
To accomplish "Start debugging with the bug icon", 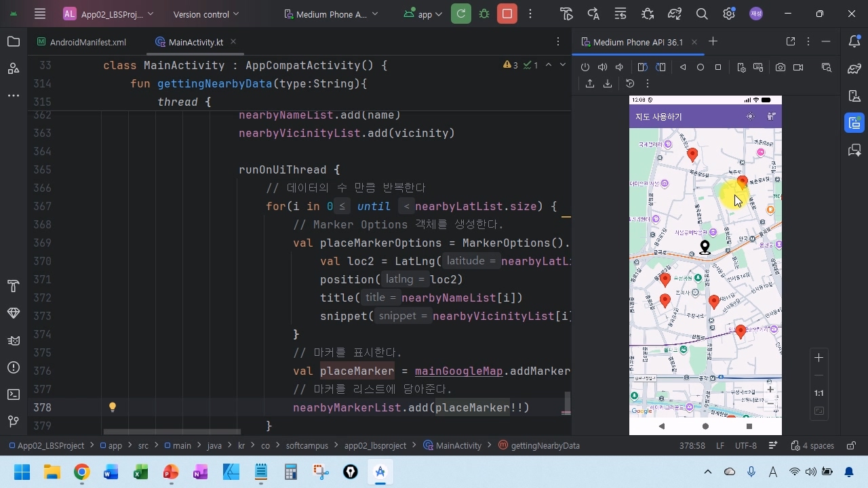I will [x=484, y=14].
